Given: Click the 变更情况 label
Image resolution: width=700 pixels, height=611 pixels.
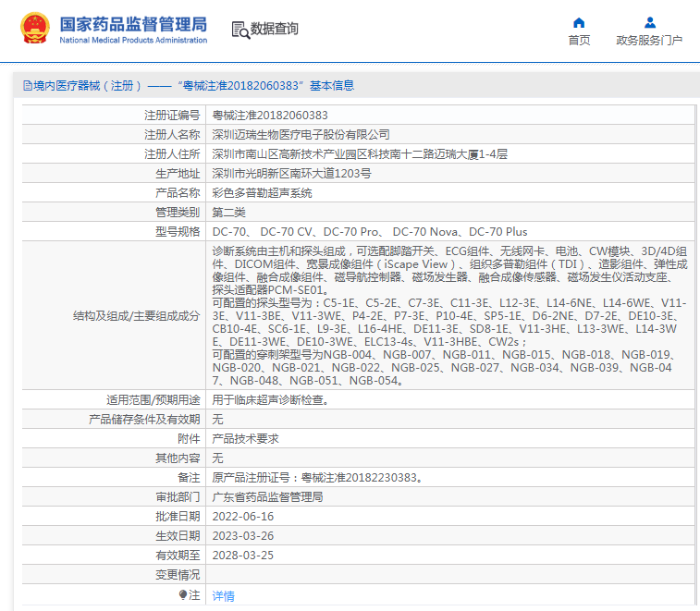Looking at the screenshot, I should (x=178, y=574).
